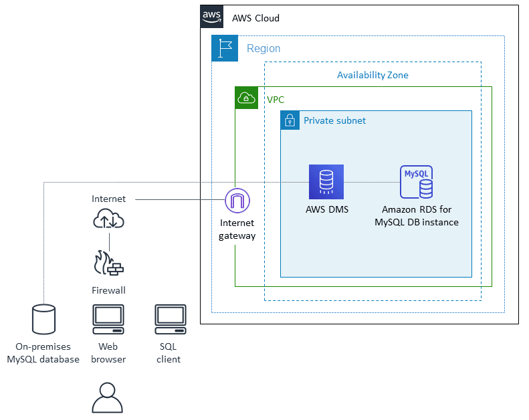Select the Amazon RDS MySQL icon
The image size is (529, 420).
416,182
